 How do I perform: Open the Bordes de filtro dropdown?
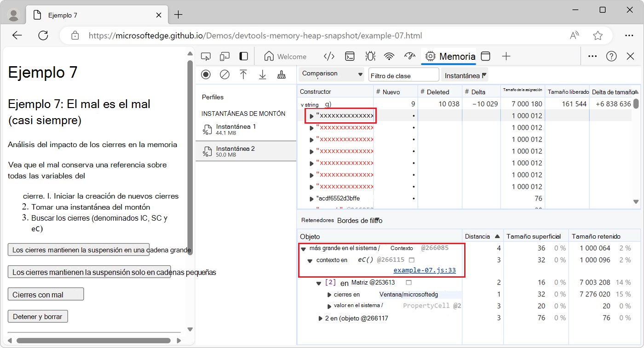point(360,221)
